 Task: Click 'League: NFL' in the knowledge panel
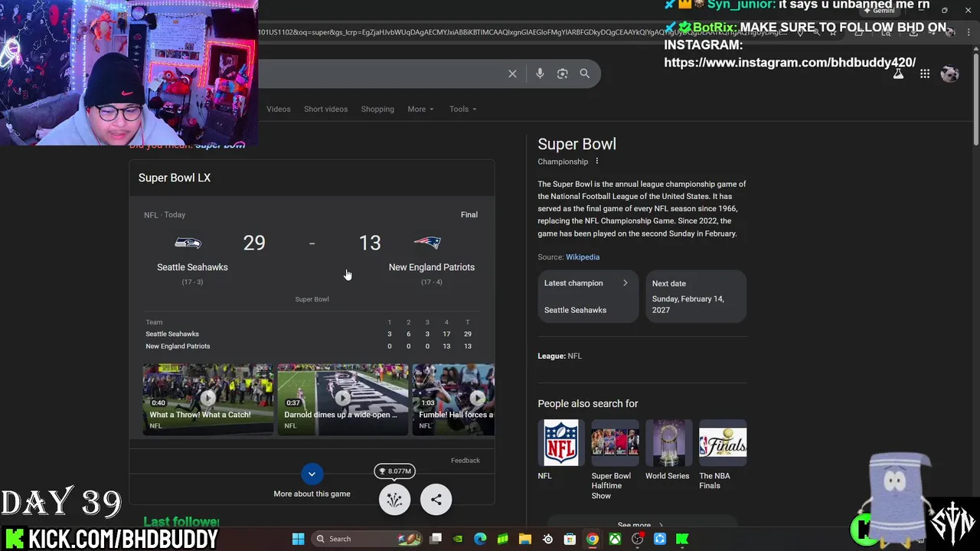click(x=560, y=356)
